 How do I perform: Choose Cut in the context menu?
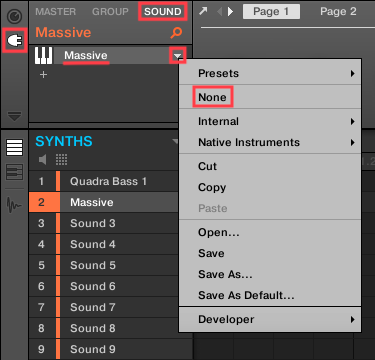pos(270,166)
